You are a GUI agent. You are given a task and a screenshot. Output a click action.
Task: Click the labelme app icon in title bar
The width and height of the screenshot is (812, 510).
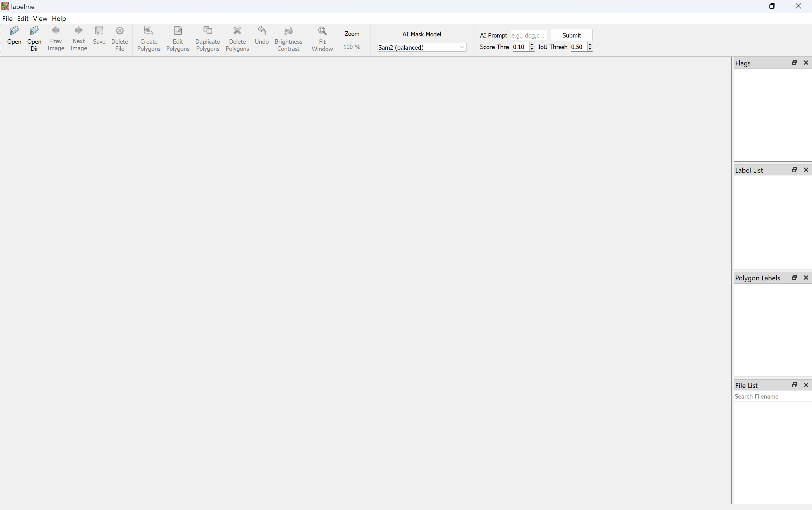coord(5,6)
